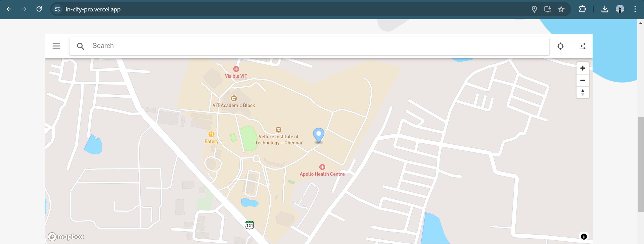Image resolution: width=644 pixels, height=244 pixels.
Task: Click the scrollbar up arrow
Action: click(x=641, y=23)
